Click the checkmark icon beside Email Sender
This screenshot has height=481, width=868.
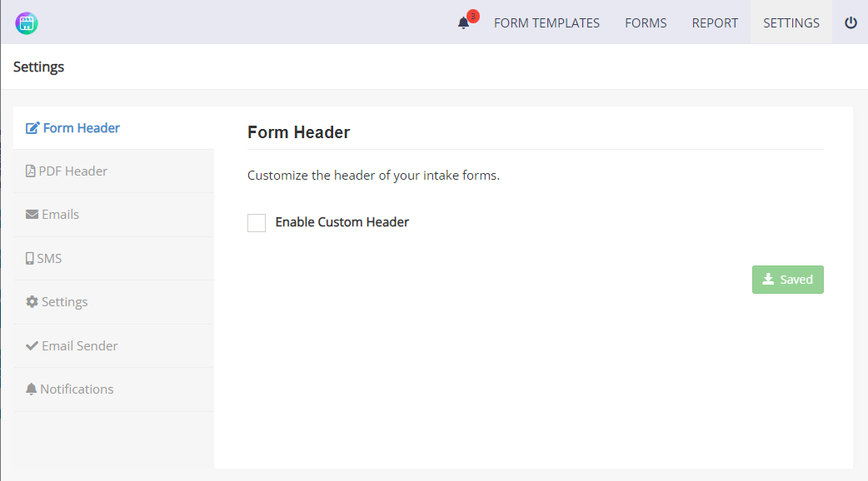click(32, 345)
